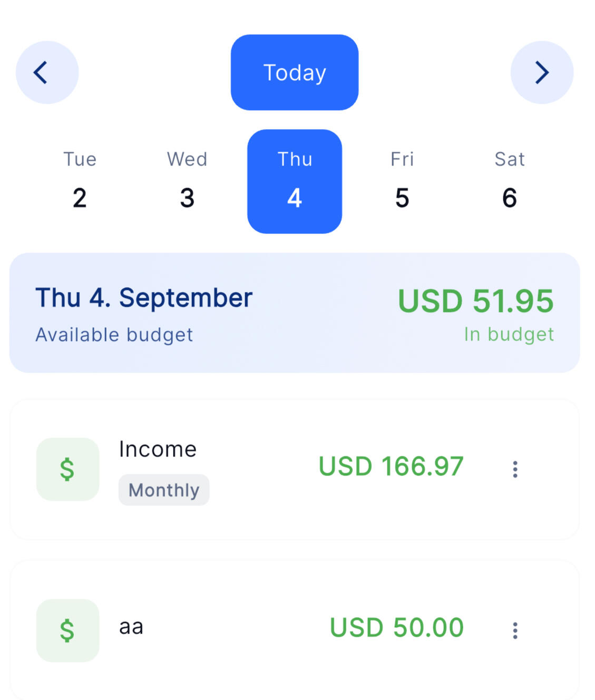Open the Income entry options menu
595x700 pixels.
click(515, 469)
